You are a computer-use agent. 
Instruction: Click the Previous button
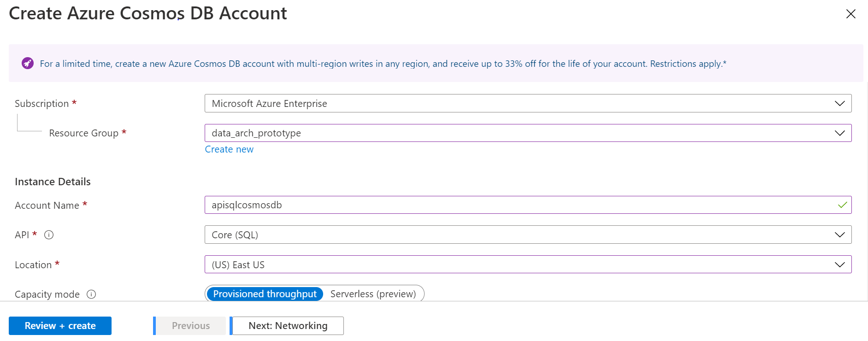click(x=191, y=326)
